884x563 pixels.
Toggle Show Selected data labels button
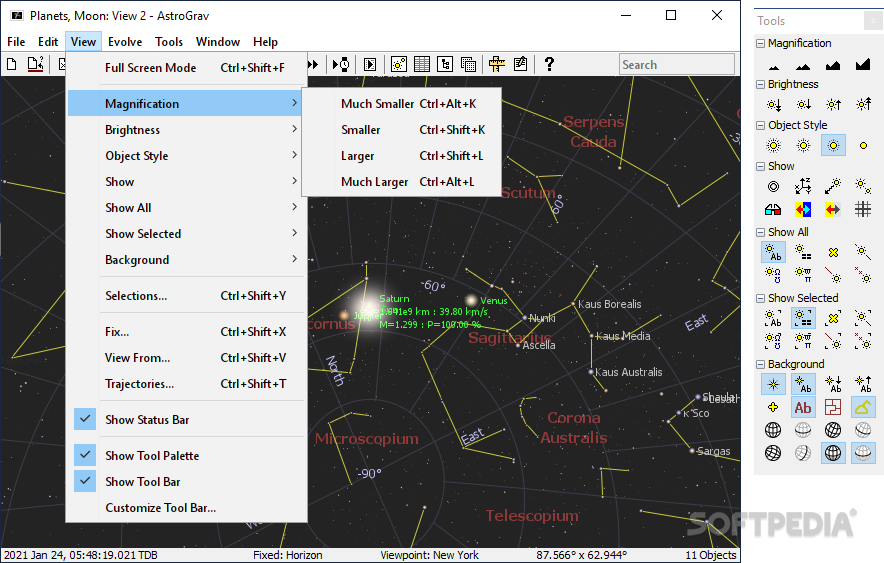pos(803,318)
